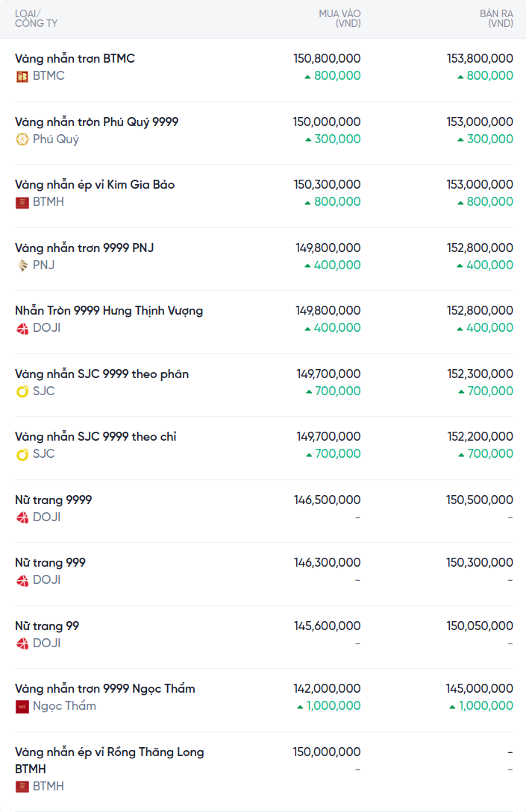This screenshot has width=526, height=812.
Task: Click the 'MUA VÀO (VND)' column header
Action: (x=339, y=19)
